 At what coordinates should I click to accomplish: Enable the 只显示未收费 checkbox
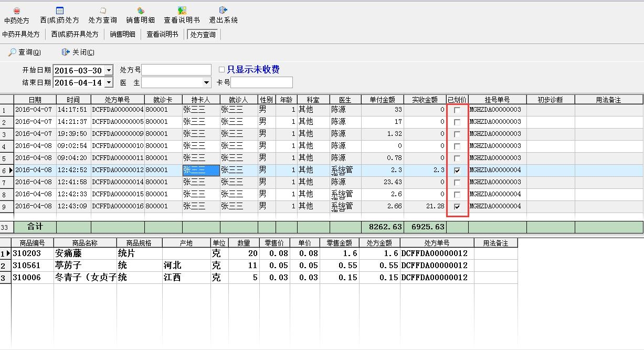point(222,69)
